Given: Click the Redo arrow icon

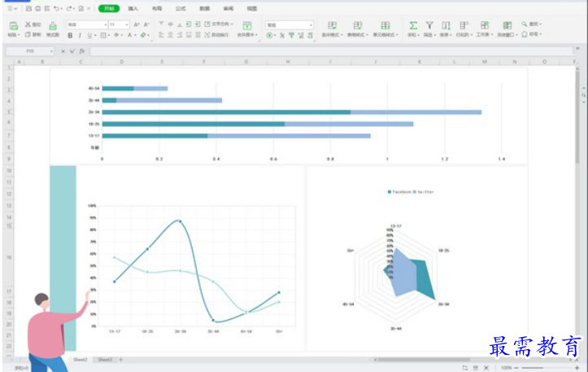Looking at the screenshot, I should pyautogui.click(x=69, y=8).
